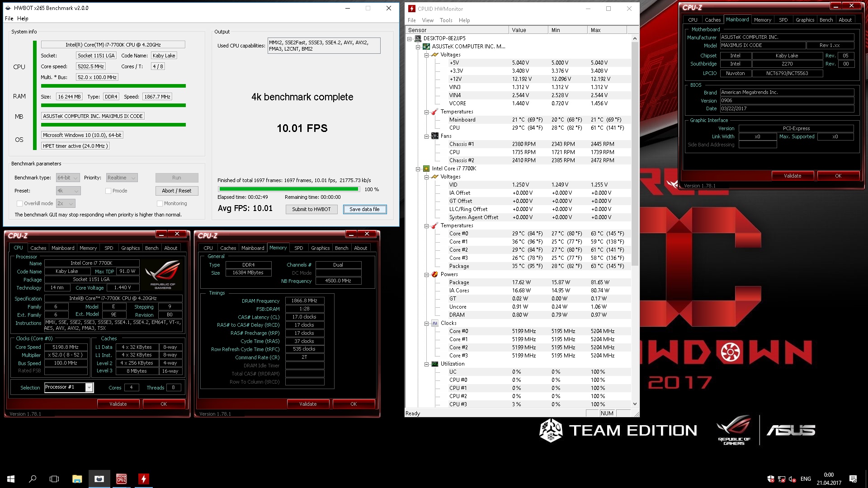Image resolution: width=868 pixels, height=488 pixels.
Task: Click benchmark progress bar at 100%
Action: point(288,189)
